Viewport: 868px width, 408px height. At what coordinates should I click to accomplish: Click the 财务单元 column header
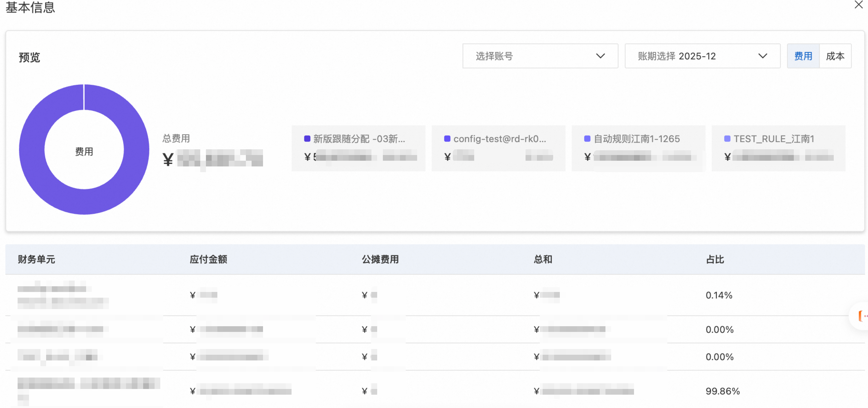tap(36, 259)
